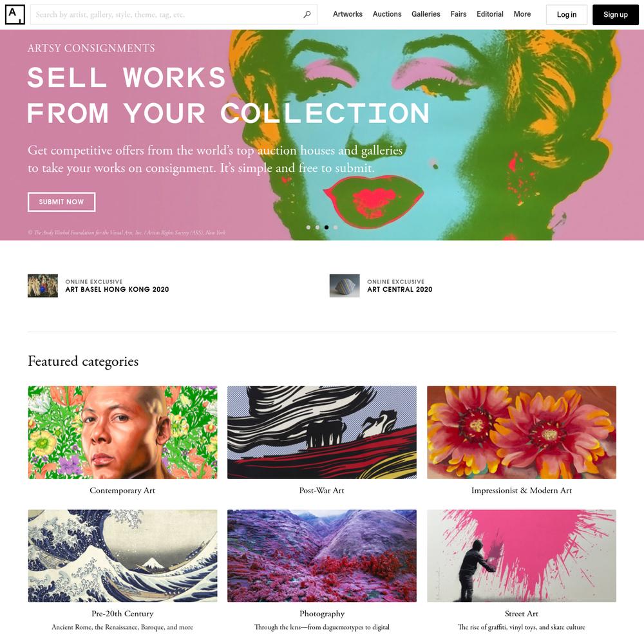The image size is (644, 644).
Task: Open the Editorial section
Action: 490,14
